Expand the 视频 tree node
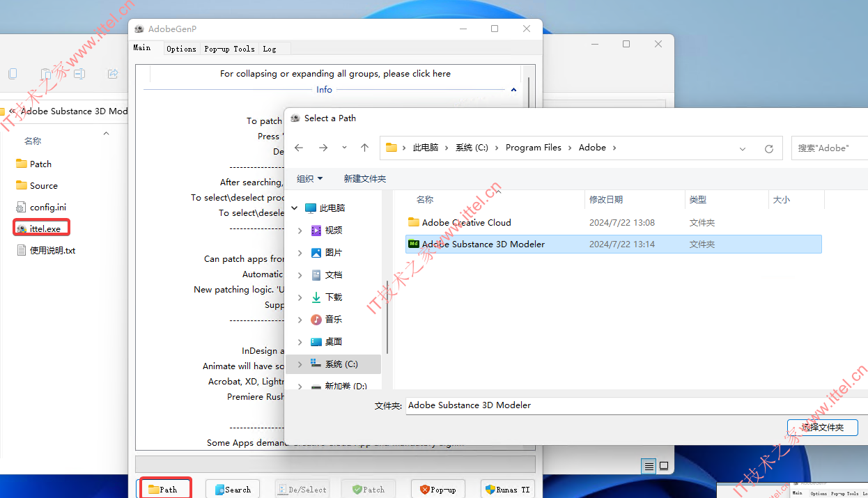The height and width of the screenshot is (498, 868). (x=300, y=230)
